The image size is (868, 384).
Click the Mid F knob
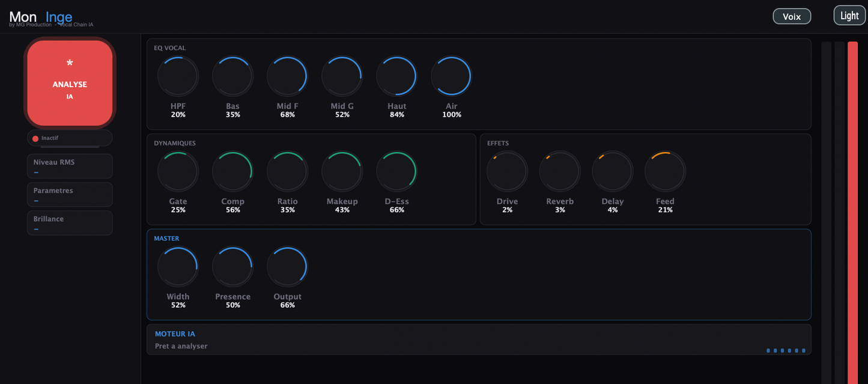click(x=287, y=76)
